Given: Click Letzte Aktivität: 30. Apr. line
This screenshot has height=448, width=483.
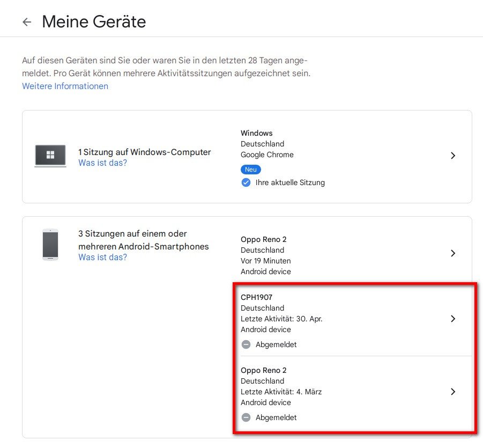Looking at the screenshot, I should pos(281,319).
